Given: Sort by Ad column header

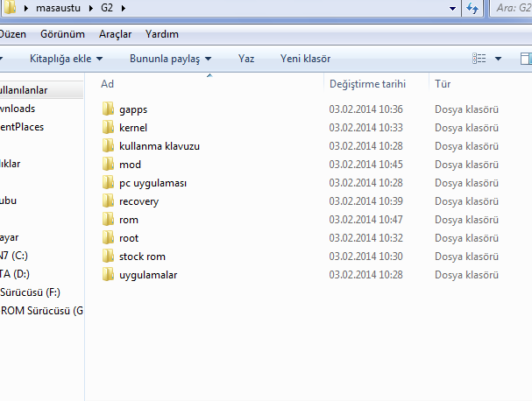Looking at the screenshot, I should pos(107,84).
